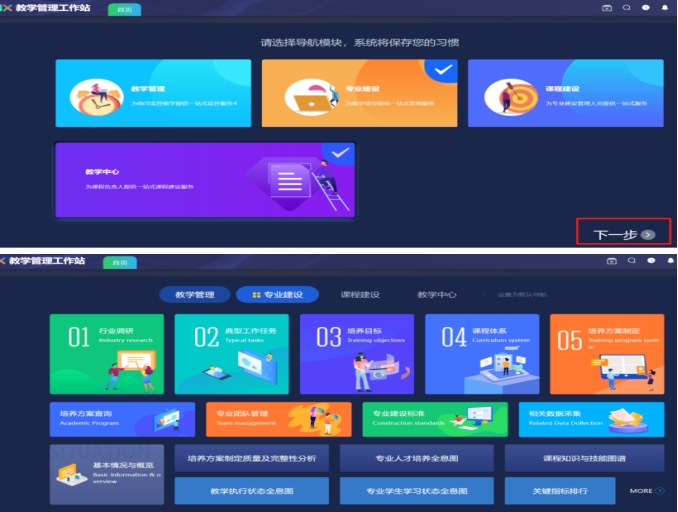Open the 05 培养方案制定 tile
The image size is (678, 512).
click(606, 354)
